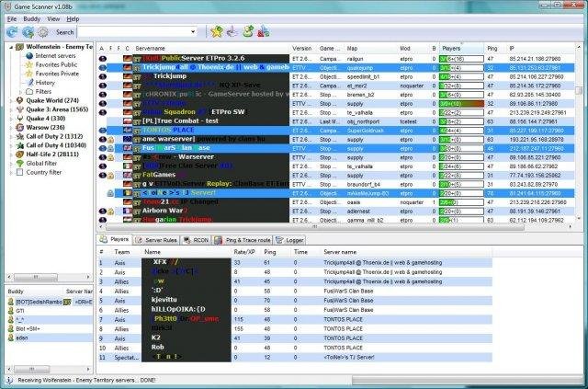Switch to the Ping & Trace route tab
This screenshot has width=588, height=389.
pyautogui.click(x=243, y=240)
